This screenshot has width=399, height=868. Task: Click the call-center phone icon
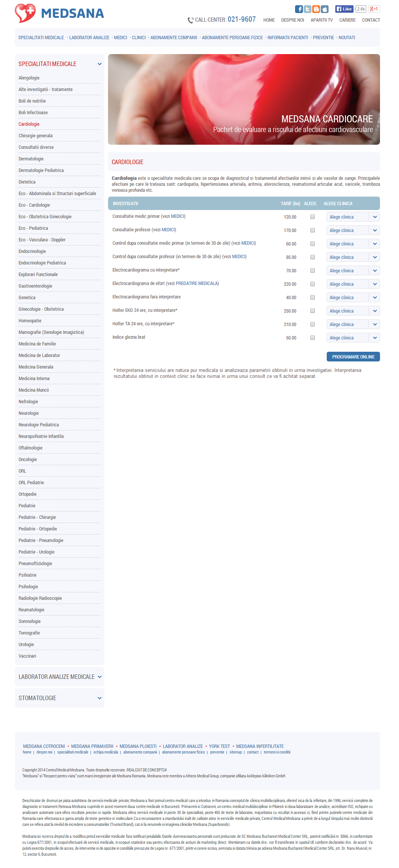point(191,20)
